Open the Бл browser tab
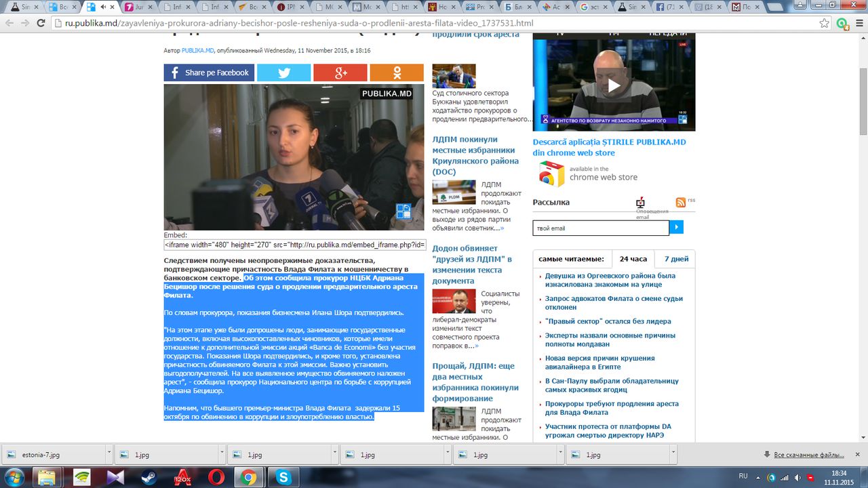Image resolution: width=868 pixels, height=488 pixels. point(518,7)
